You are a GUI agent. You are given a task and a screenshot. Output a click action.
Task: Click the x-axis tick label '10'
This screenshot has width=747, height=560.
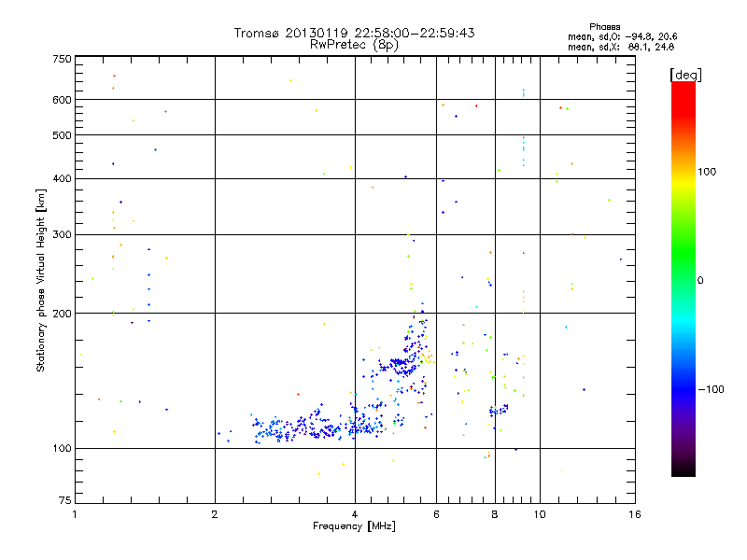coord(540,514)
